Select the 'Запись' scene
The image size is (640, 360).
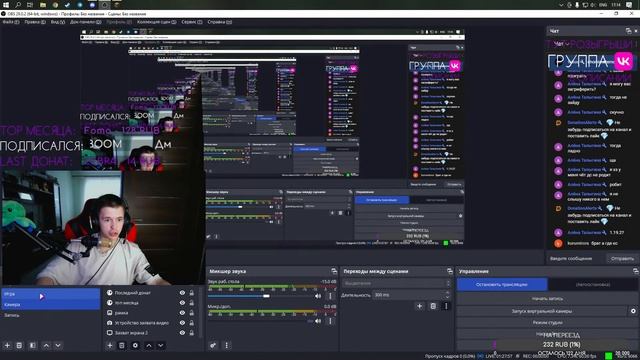click(x=50, y=315)
